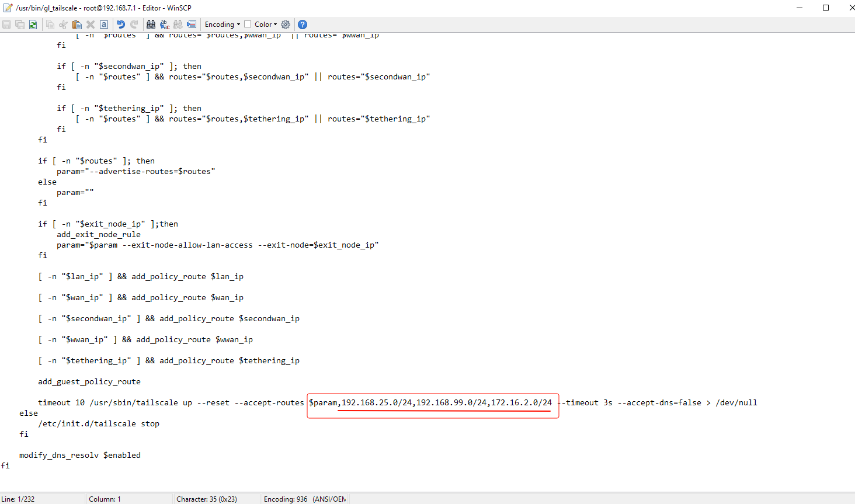This screenshot has height=504, width=855.
Task: Click the Delete X icon
Action: (x=91, y=25)
